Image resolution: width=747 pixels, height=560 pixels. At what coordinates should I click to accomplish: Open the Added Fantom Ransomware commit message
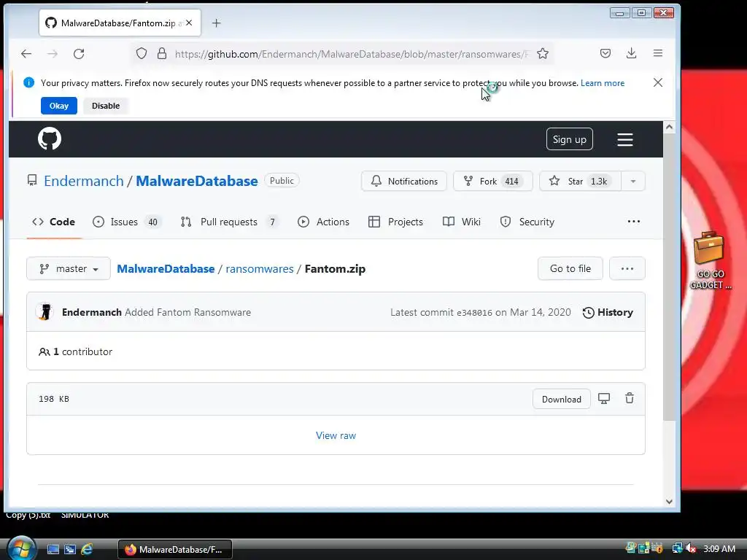coord(187,312)
